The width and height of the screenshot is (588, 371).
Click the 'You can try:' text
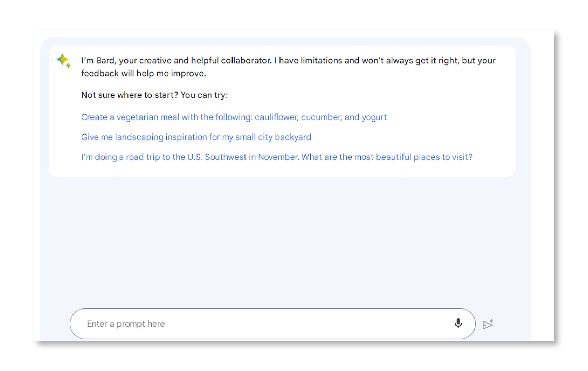(x=204, y=95)
